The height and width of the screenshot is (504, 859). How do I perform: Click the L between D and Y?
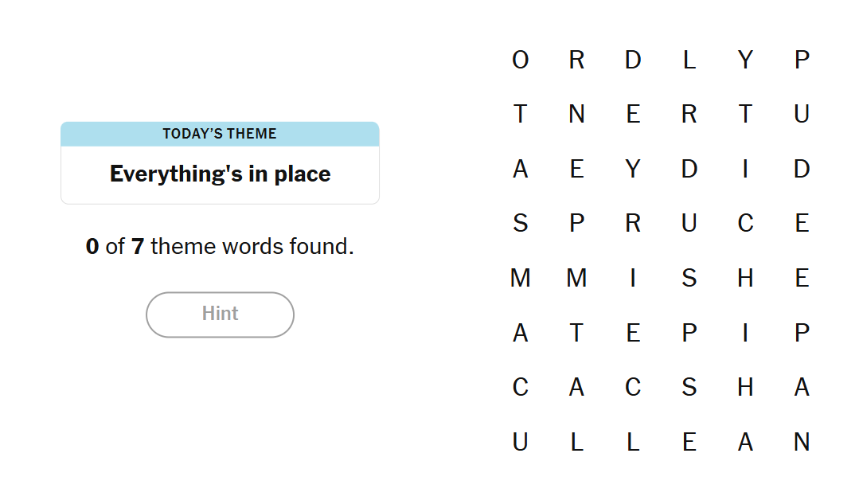pos(689,61)
